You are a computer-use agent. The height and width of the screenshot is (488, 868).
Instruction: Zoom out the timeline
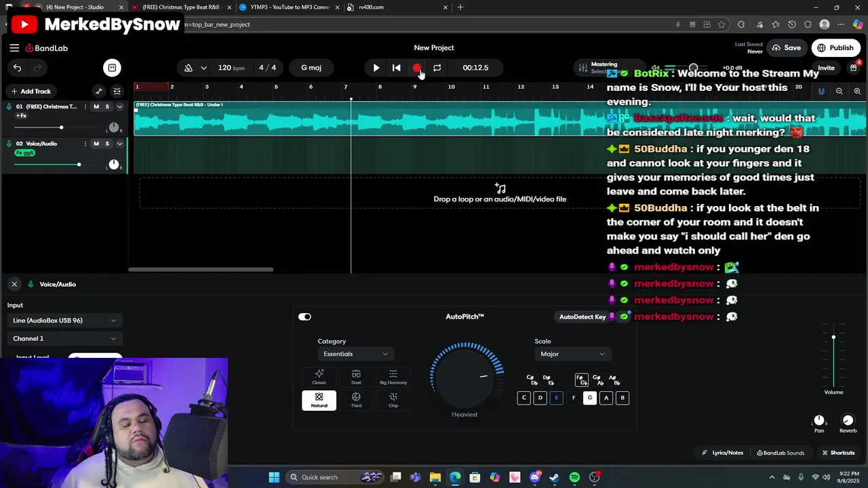[x=840, y=91]
